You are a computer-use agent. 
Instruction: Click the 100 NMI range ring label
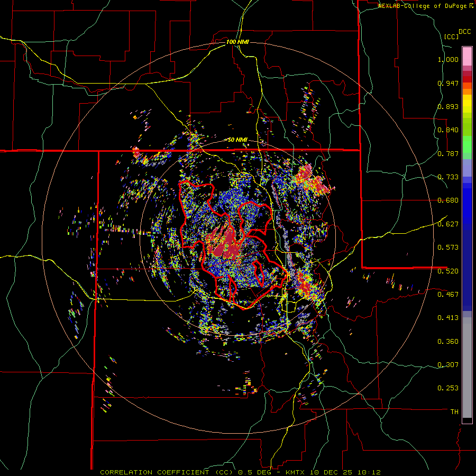[x=237, y=42]
